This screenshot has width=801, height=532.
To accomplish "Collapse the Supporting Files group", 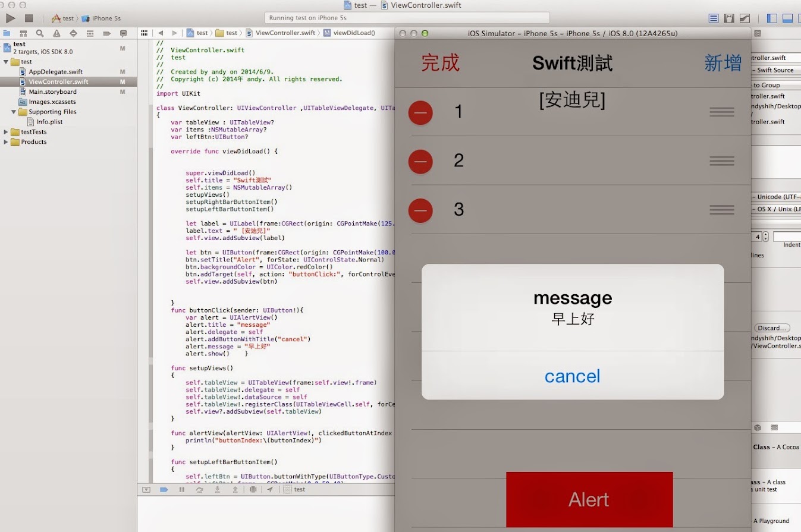I will 14,112.
